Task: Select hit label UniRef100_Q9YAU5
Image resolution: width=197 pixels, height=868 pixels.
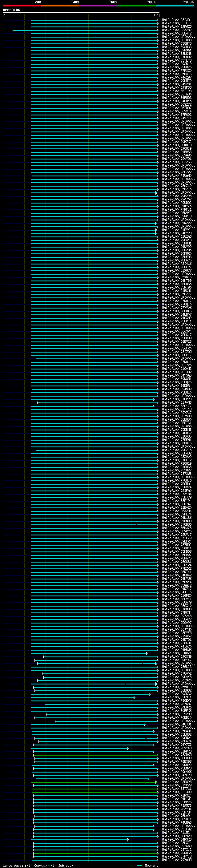Action: [x=177, y=860]
